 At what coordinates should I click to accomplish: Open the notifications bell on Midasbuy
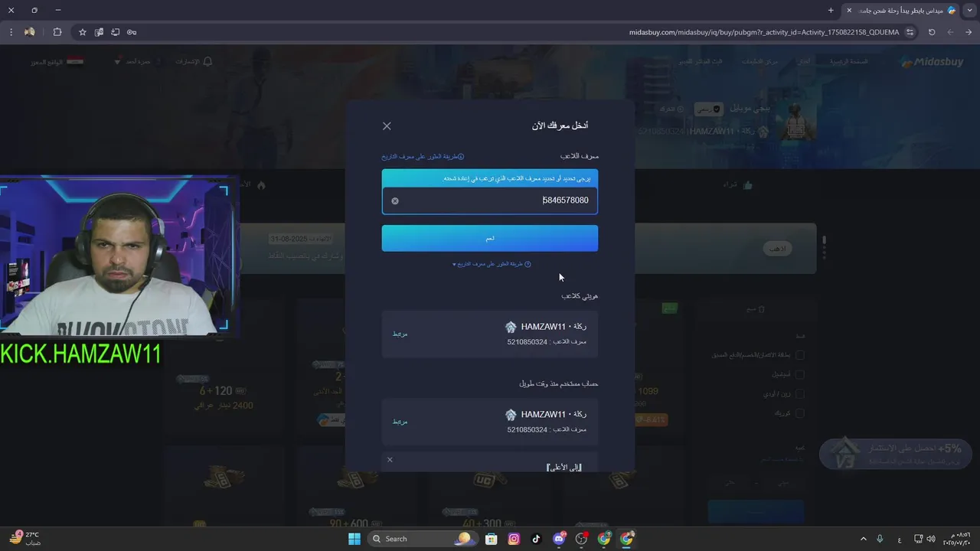pyautogui.click(x=207, y=61)
